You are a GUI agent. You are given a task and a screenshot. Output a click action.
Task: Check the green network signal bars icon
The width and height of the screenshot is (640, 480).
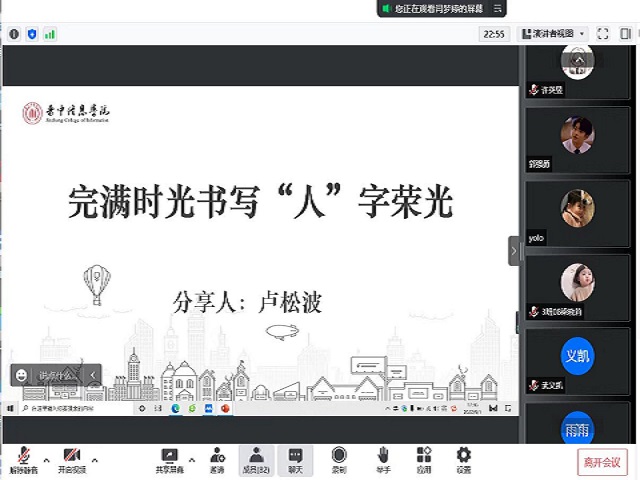50,34
